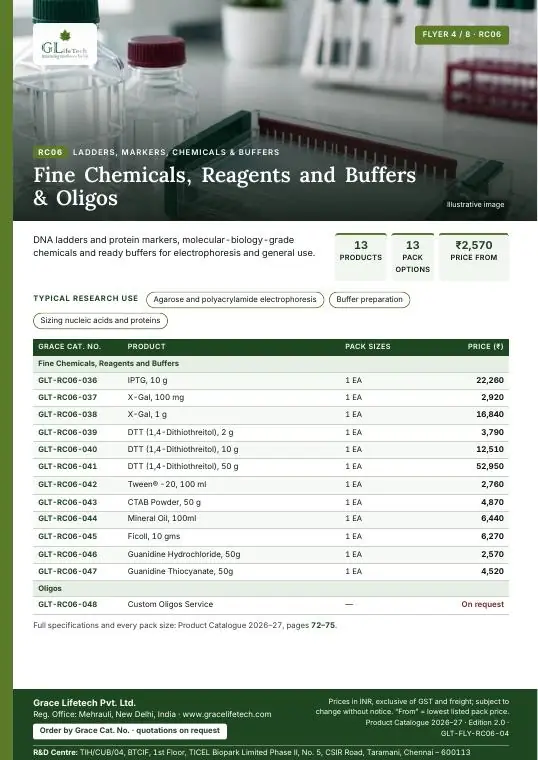Click 'DTT (1,4-Dithiothreitol), 2 g'

point(180,432)
